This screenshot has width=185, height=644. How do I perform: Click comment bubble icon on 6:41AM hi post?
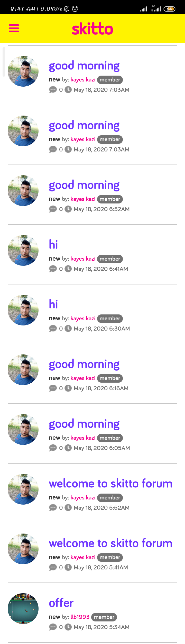coord(53,269)
